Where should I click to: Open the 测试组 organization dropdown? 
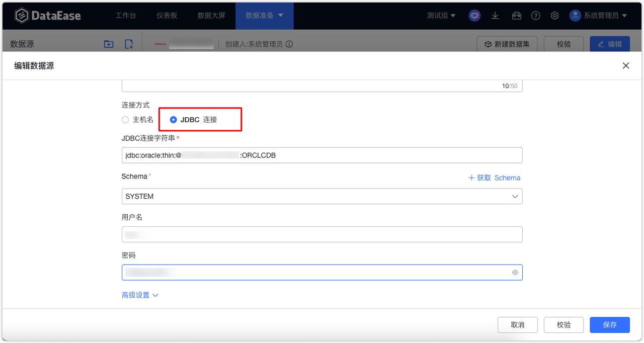441,16
